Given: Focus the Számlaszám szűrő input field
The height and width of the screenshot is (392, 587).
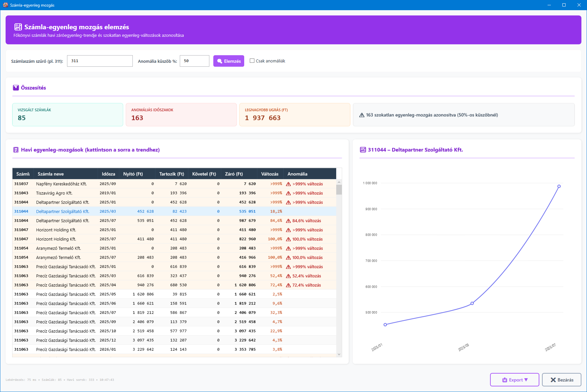Looking at the screenshot, I should coord(100,61).
